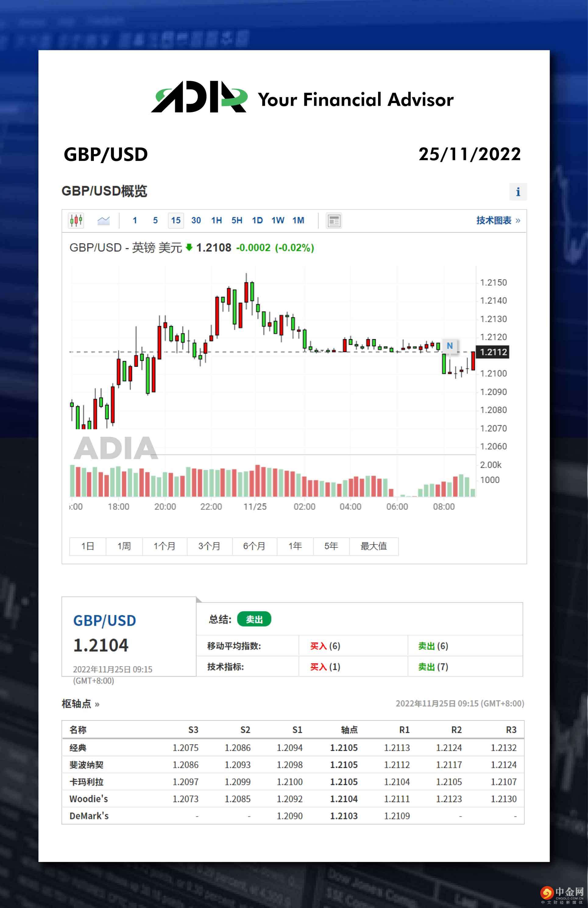
Task: Switch to the area chart icon
Action: pyautogui.click(x=103, y=220)
